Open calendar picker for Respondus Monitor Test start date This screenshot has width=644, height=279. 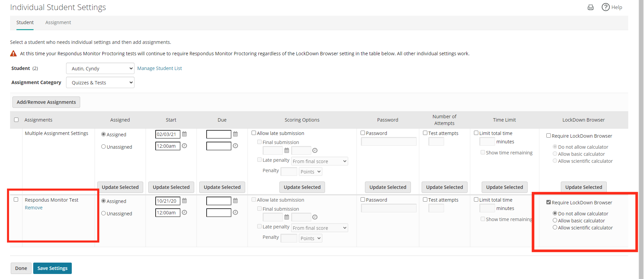pos(184,201)
